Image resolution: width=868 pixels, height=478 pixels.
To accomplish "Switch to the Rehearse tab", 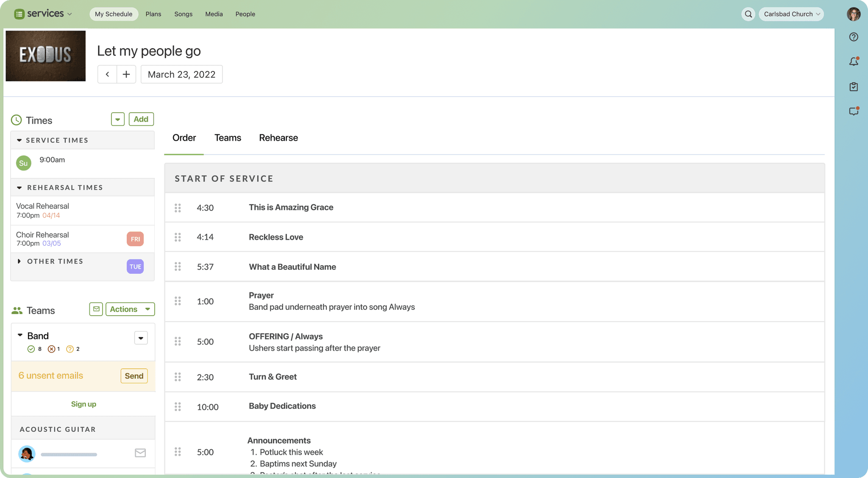I will click(278, 138).
